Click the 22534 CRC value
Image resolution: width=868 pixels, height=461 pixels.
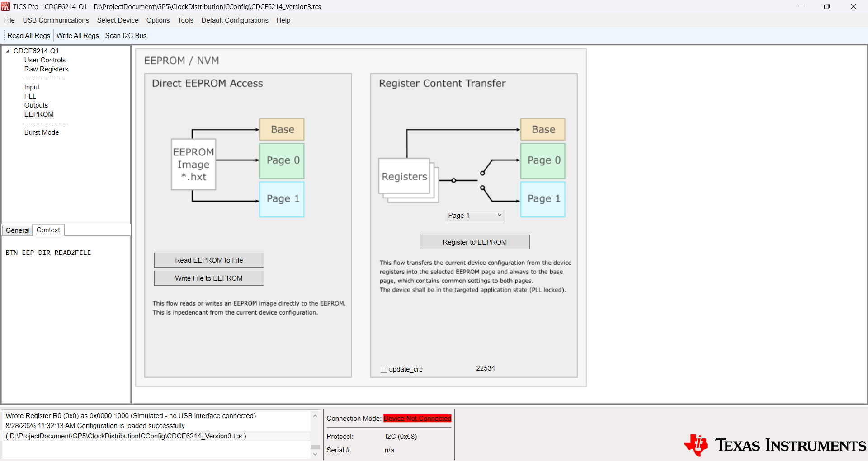coord(486,368)
